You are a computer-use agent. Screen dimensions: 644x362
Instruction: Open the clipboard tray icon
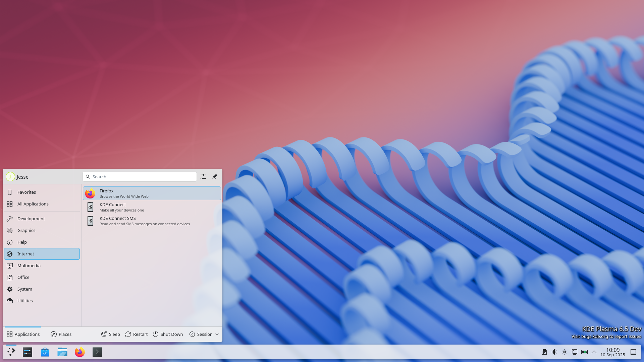pyautogui.click(x=544, y=352)
